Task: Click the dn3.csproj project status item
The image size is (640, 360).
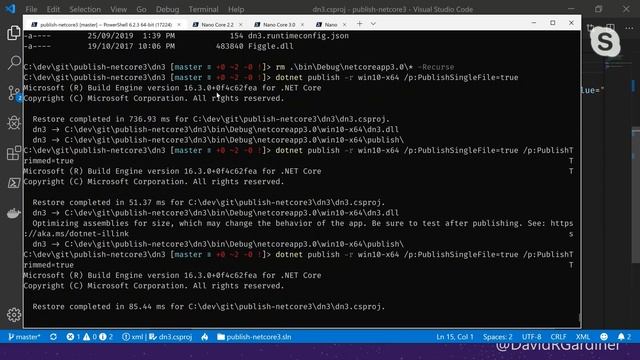Action: [171, 337]
